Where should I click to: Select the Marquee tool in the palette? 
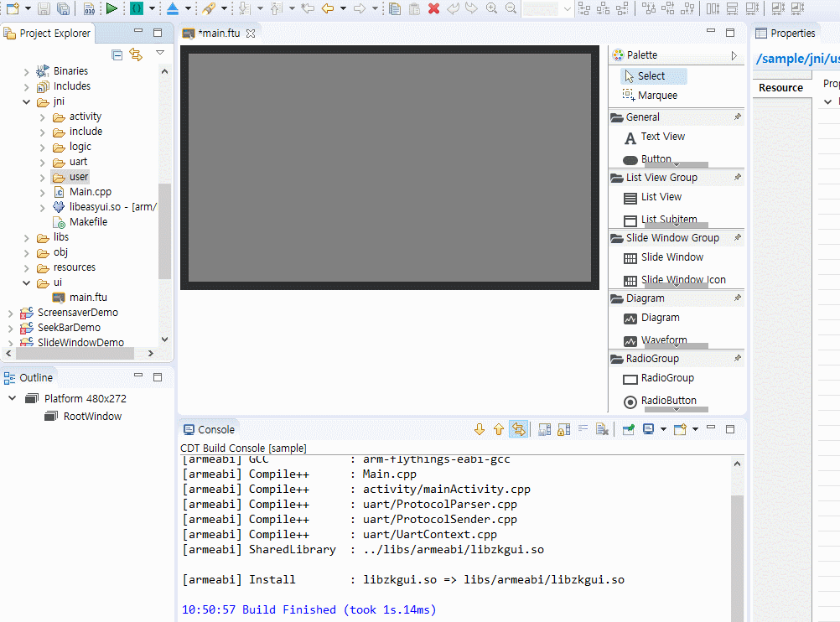point(650,96)
